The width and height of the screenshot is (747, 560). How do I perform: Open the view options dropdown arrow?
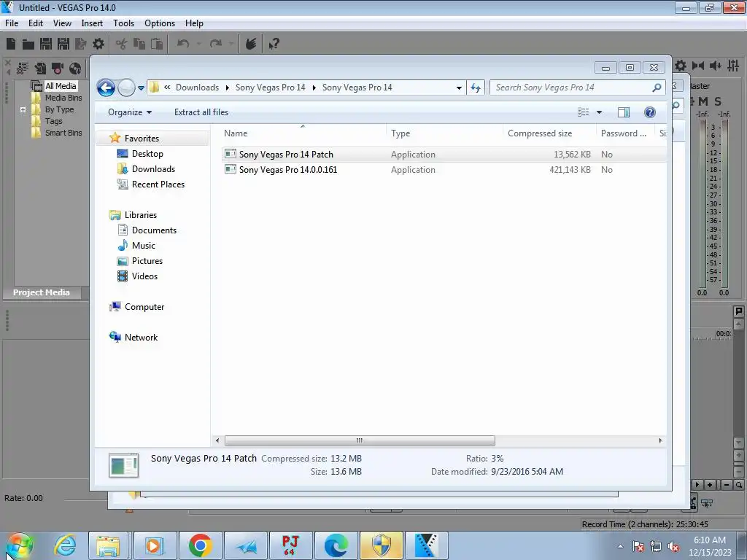pyautogui.click(x=600, y=112)
